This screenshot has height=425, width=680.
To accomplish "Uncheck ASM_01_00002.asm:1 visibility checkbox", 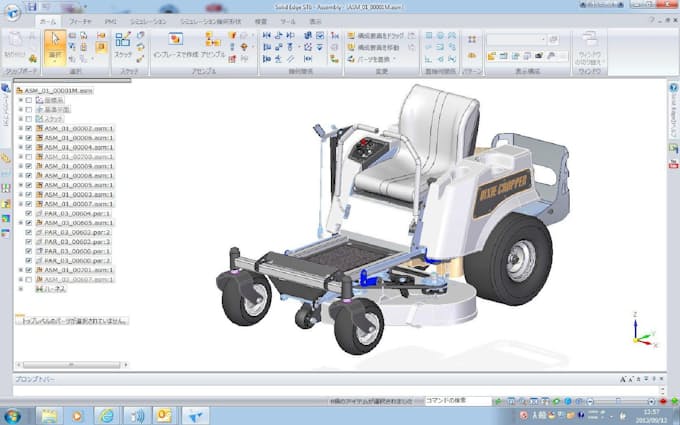I will pyautogui.click(x=28, y=129).
